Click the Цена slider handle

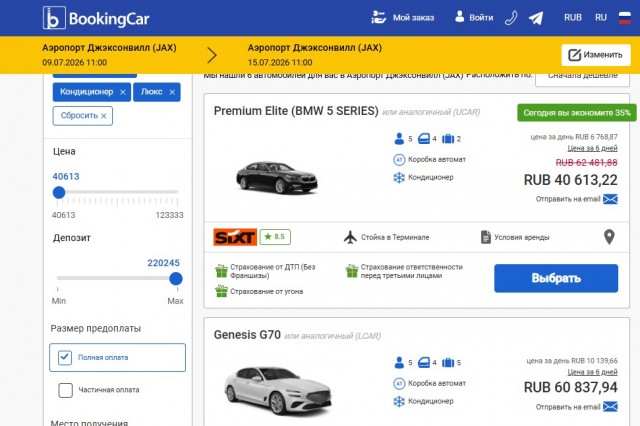coord(59,192)
